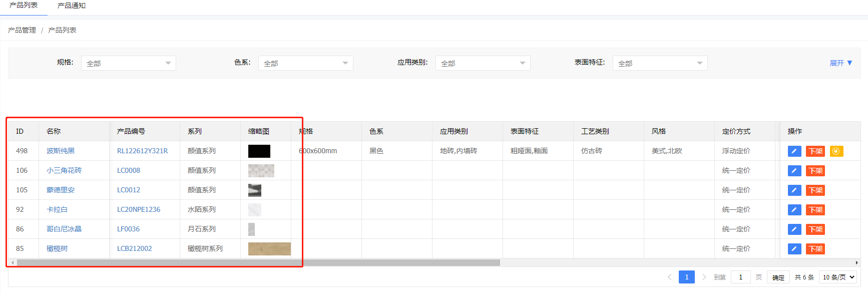868x293 pixels.
Task: Go to previous page arrow in pagination
Action: pos(669,277)
